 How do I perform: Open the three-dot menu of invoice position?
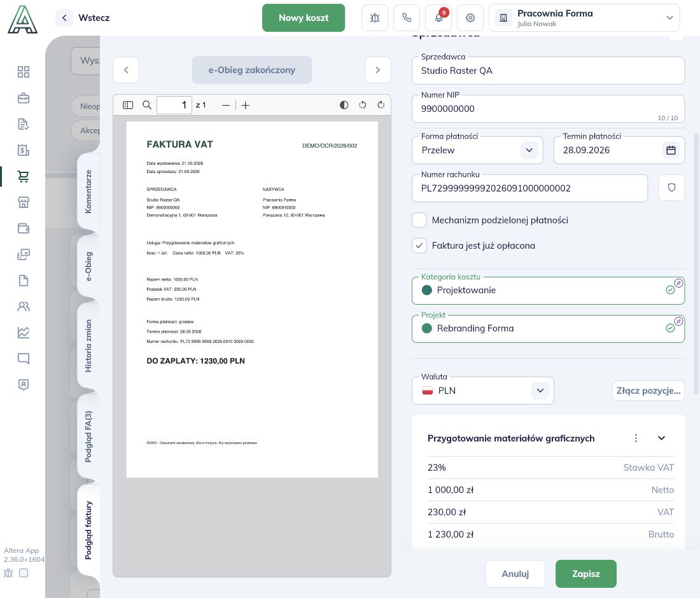[636, 438]
